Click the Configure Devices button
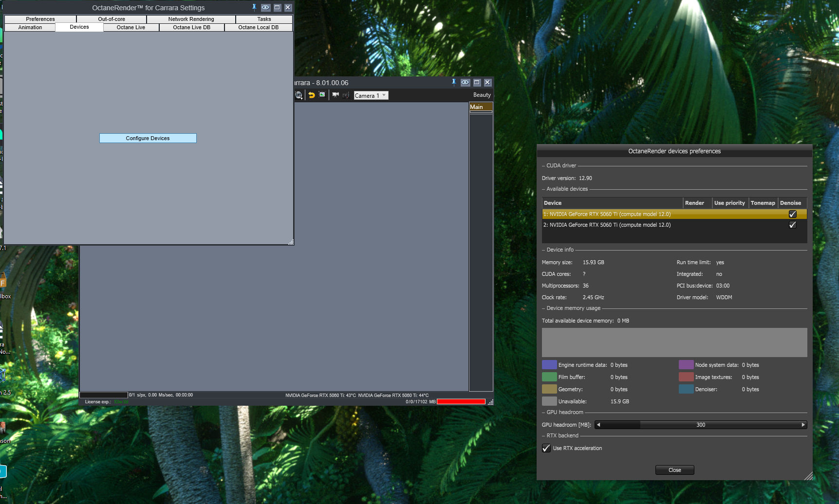Viewport: 839px width, 504px height. click(x=148, y=138)
